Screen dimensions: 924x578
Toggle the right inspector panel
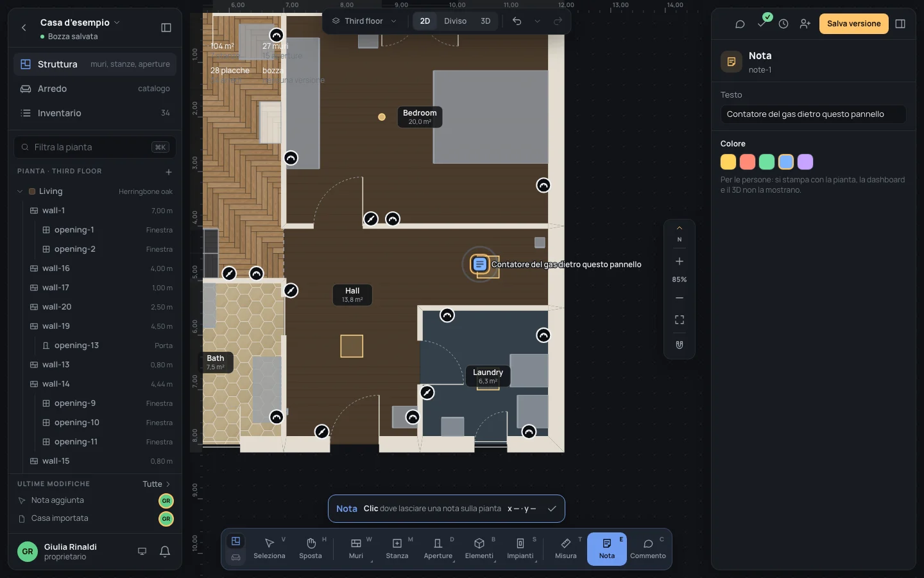900,24
